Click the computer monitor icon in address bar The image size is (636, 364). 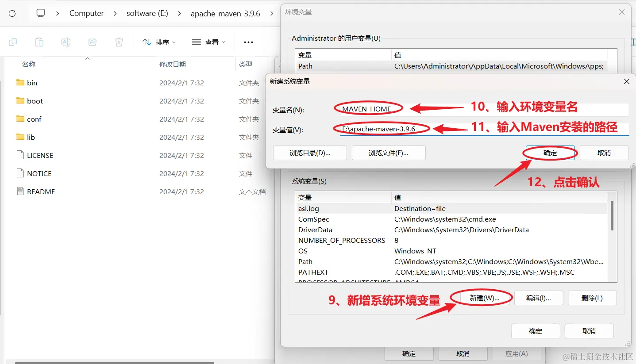point(41,13)
